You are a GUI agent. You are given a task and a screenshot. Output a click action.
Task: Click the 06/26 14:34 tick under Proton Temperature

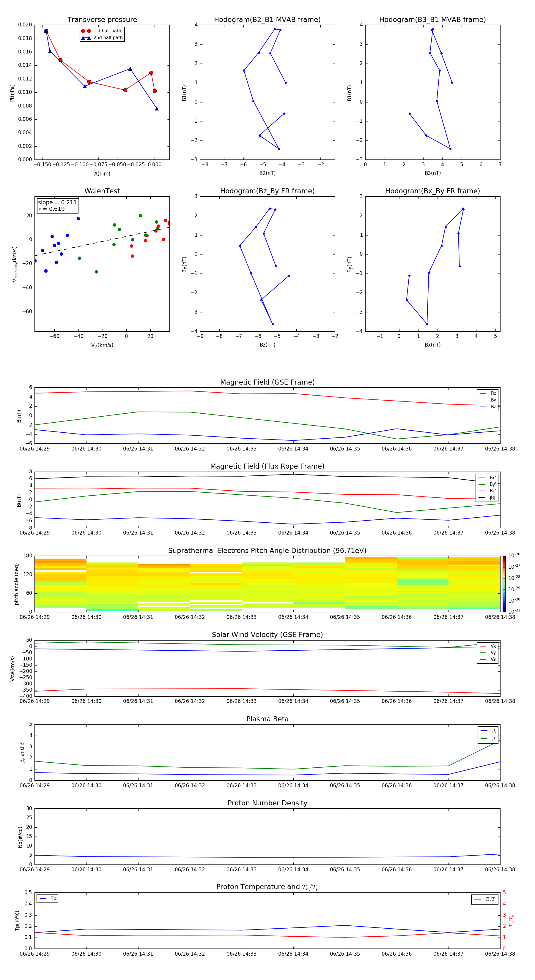click(293, 954)
